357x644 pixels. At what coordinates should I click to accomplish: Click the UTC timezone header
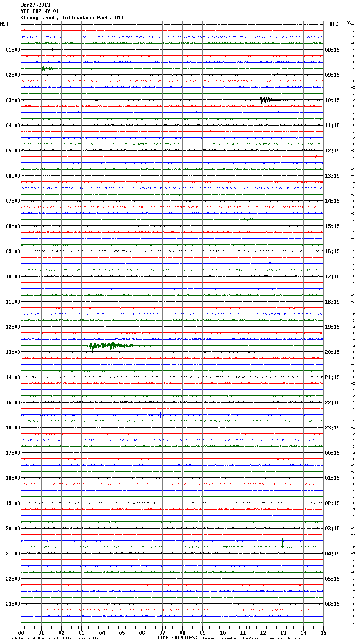click(334, 24)
